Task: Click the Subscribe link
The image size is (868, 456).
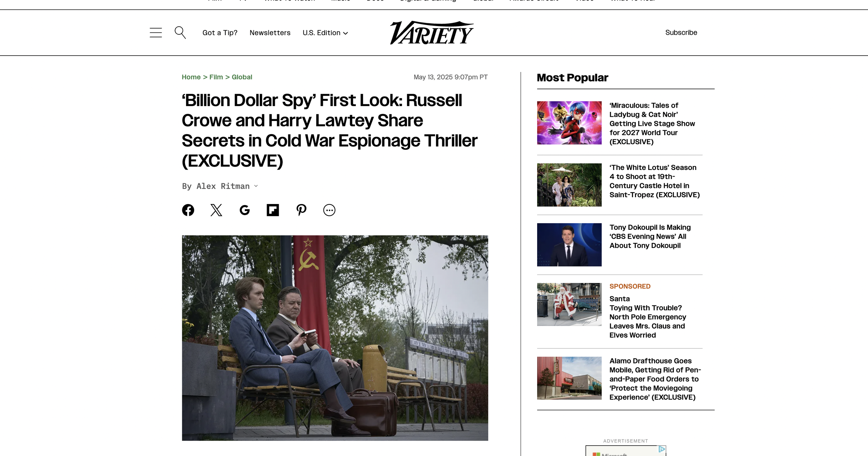Action: (681, 32)
